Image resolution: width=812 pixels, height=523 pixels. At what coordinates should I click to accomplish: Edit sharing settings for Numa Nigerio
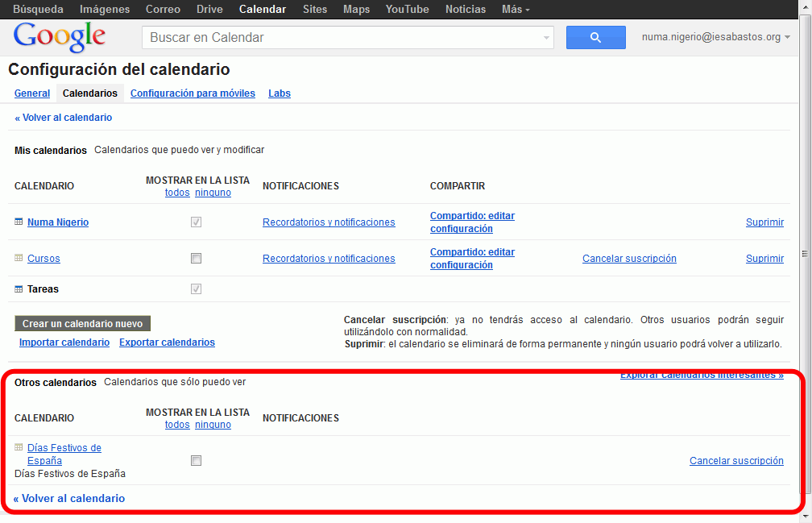pyautogui.click(x=472, y=222)
